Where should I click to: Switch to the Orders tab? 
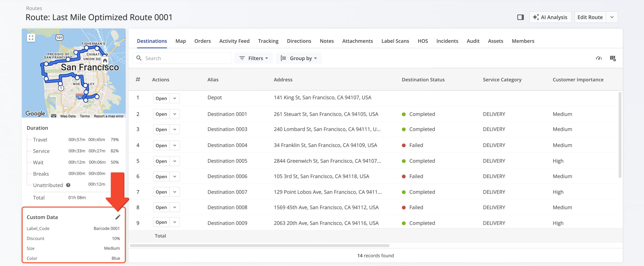tap(203, 41)
